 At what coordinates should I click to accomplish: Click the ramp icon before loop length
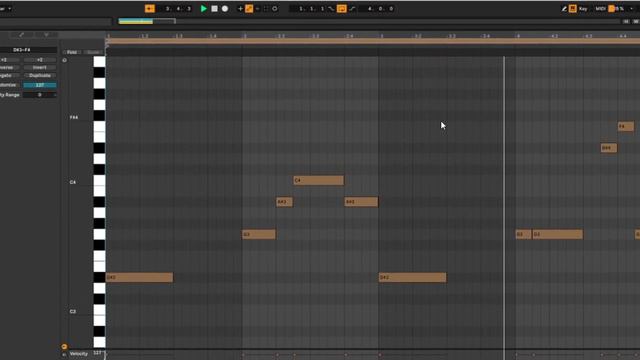coord(353,9)
